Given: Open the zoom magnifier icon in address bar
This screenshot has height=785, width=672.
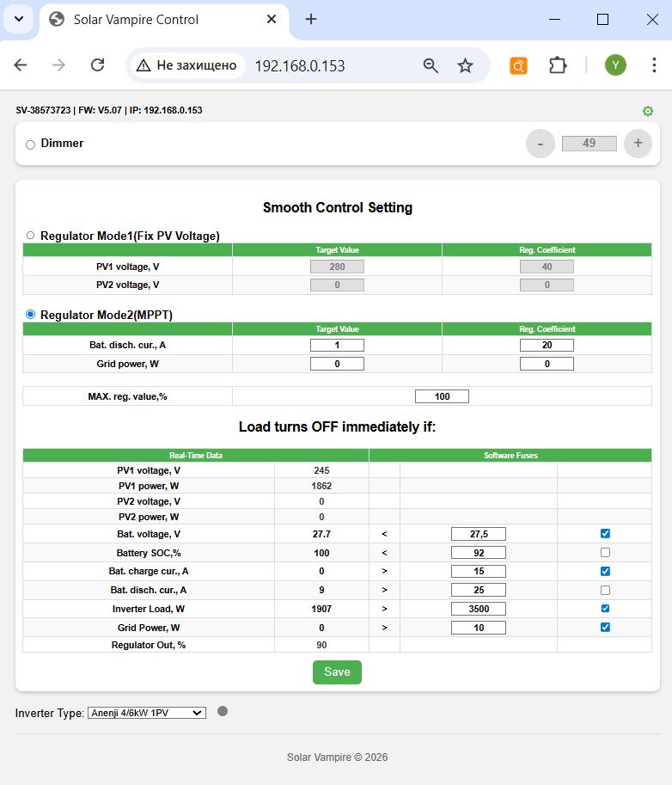Looking at the screenshot, I should (x=431, y=65).
